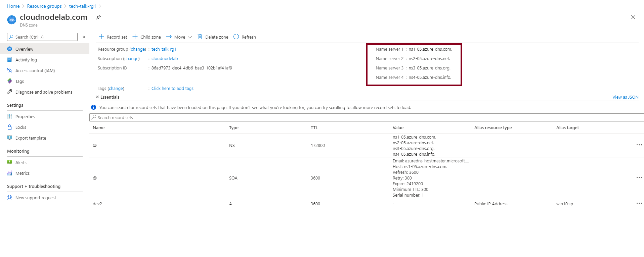Click the Alerts icon
644x257 pixels.
10,162
